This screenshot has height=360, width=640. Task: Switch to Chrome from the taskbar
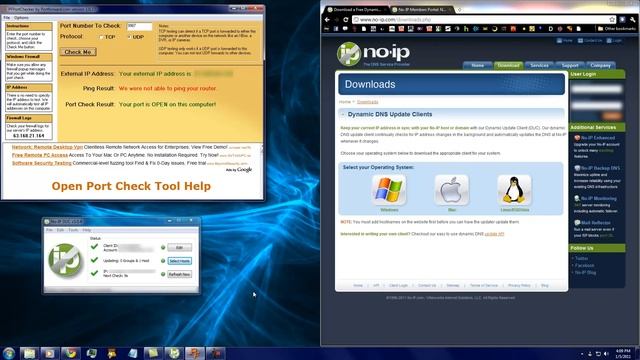pos(71,353)
